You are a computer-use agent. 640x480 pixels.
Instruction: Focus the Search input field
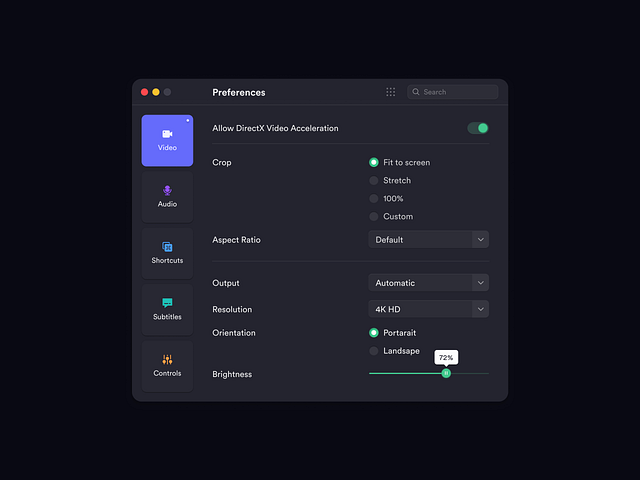(x=453, y=92)
